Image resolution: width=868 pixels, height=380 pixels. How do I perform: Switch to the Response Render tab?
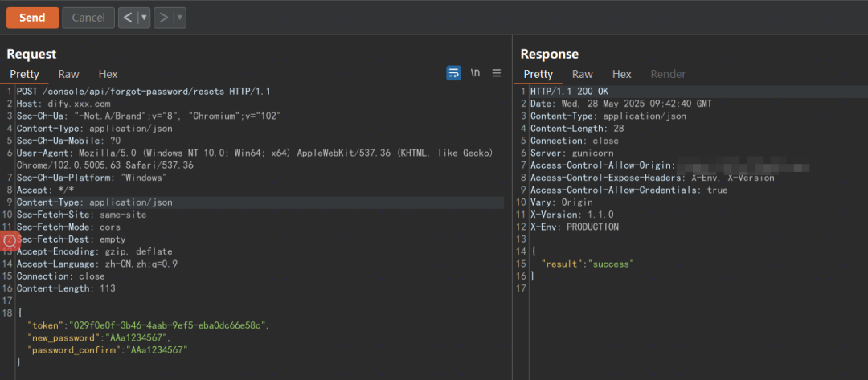tap(668, 74)
